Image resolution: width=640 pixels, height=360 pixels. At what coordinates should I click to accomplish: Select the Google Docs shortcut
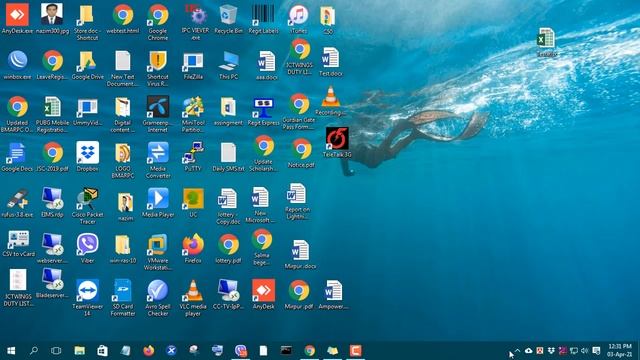click(x=17, y=157)
